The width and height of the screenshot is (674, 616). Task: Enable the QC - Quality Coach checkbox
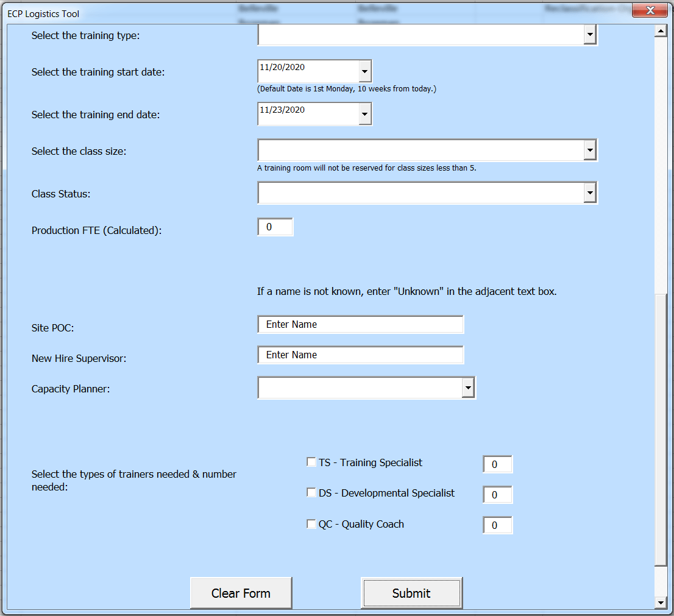pos(311,523)
